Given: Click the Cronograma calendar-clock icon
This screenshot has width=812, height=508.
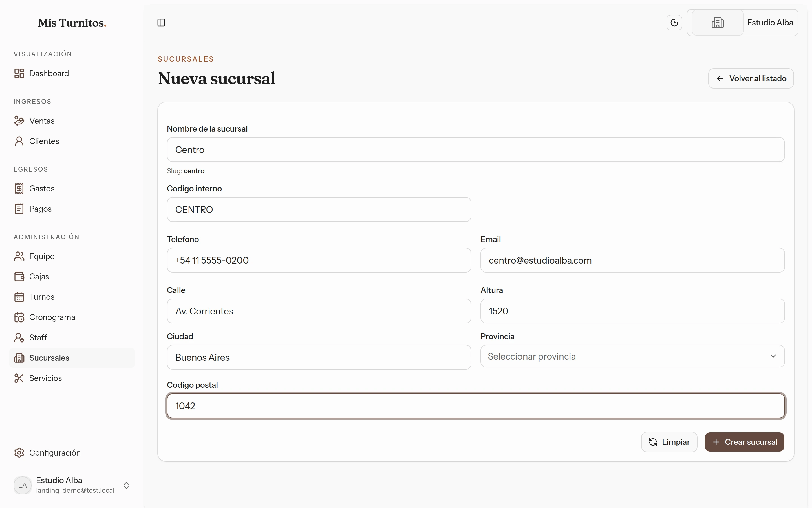Looking at the screenshot, I should click(x=19, y=317).
